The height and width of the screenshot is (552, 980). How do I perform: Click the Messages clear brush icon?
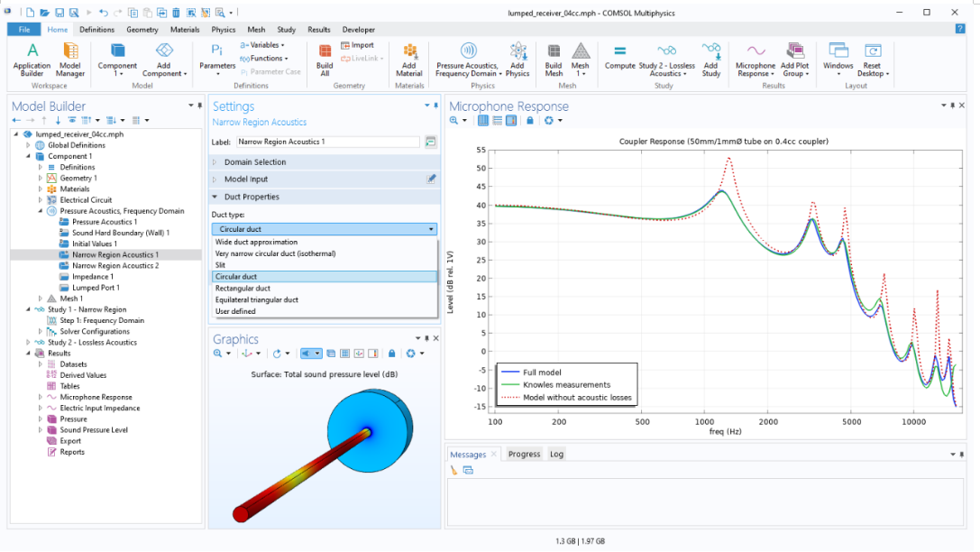click(x=453, y=470)
